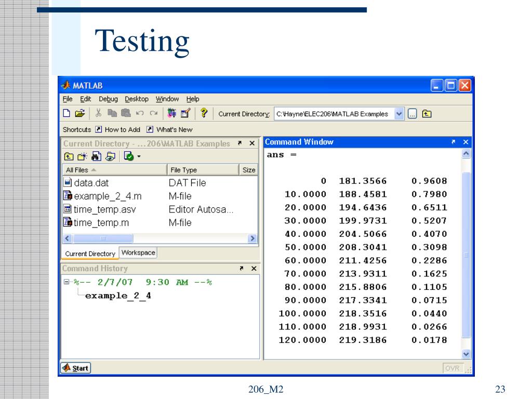Click the Cut scissors icon
Viewport: 532px width, 399px height.
(98, 113)
